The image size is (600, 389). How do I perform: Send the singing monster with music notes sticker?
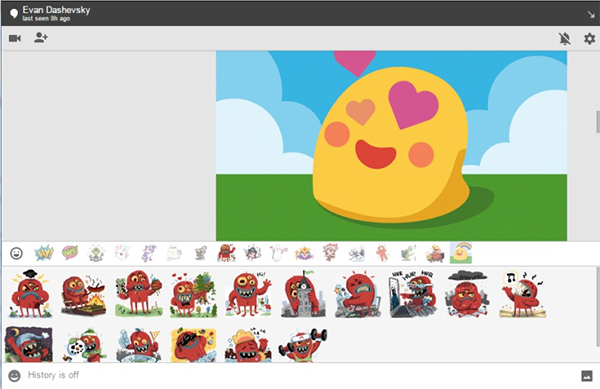pyautogui.click(x=523, y=294)
